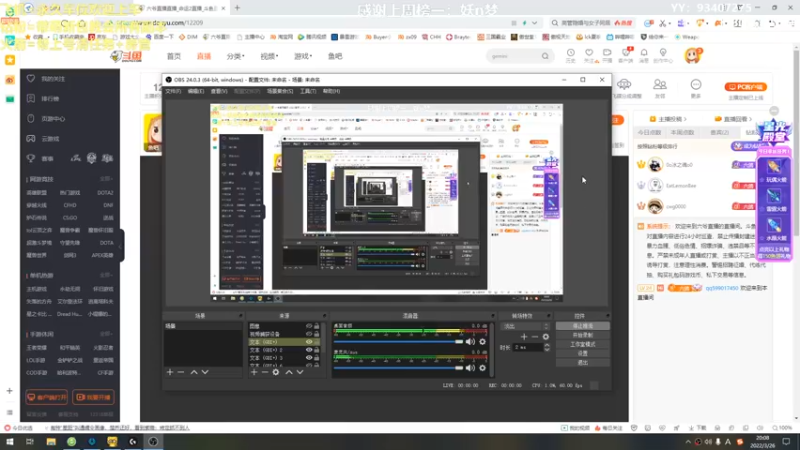Screen dimensions: 800x450
Task: Open the OBS 帮助(H) menu
Action: (331, 91)
